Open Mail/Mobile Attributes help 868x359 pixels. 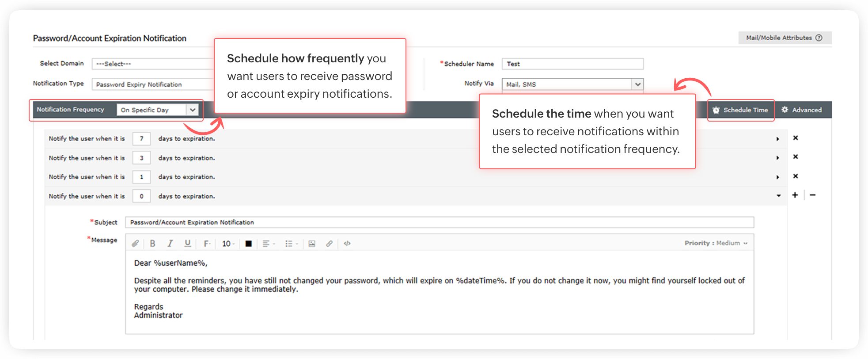click(785, 38)
